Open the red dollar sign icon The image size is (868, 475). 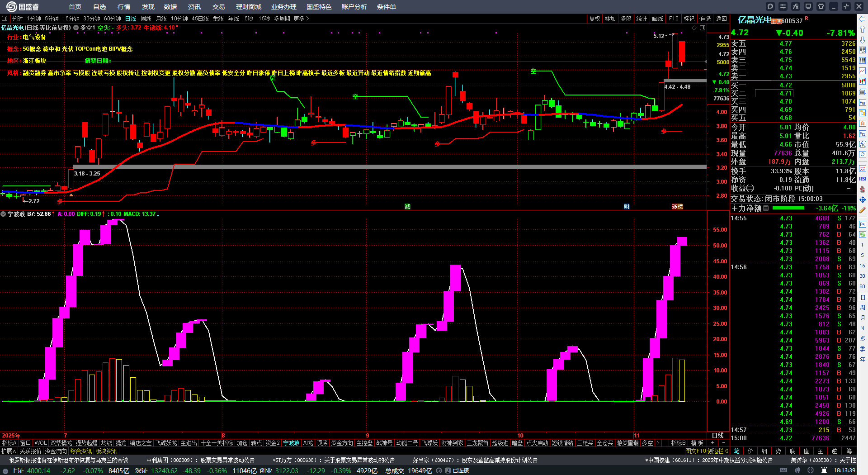pos(863,189)
